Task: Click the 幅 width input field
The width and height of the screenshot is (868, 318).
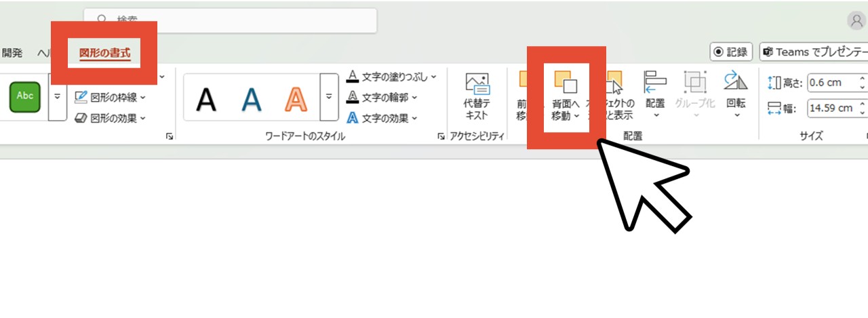Action: [x=837, y=108]
